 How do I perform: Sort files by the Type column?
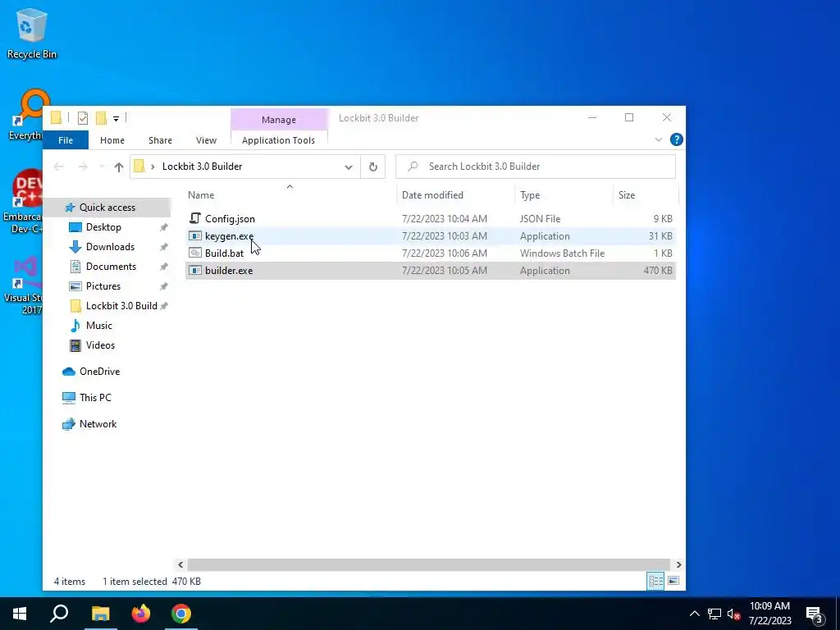[530, 195]
